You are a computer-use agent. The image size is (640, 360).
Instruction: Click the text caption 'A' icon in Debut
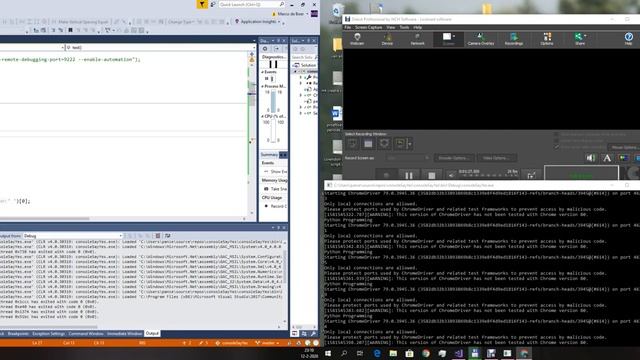607,158
